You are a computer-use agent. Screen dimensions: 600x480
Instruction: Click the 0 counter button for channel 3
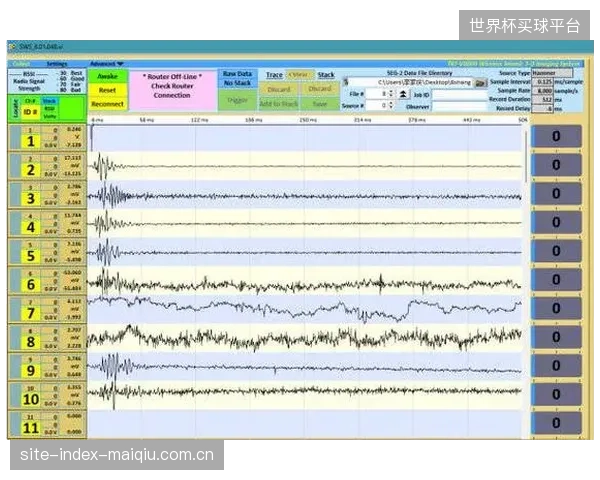coord(557,194)
